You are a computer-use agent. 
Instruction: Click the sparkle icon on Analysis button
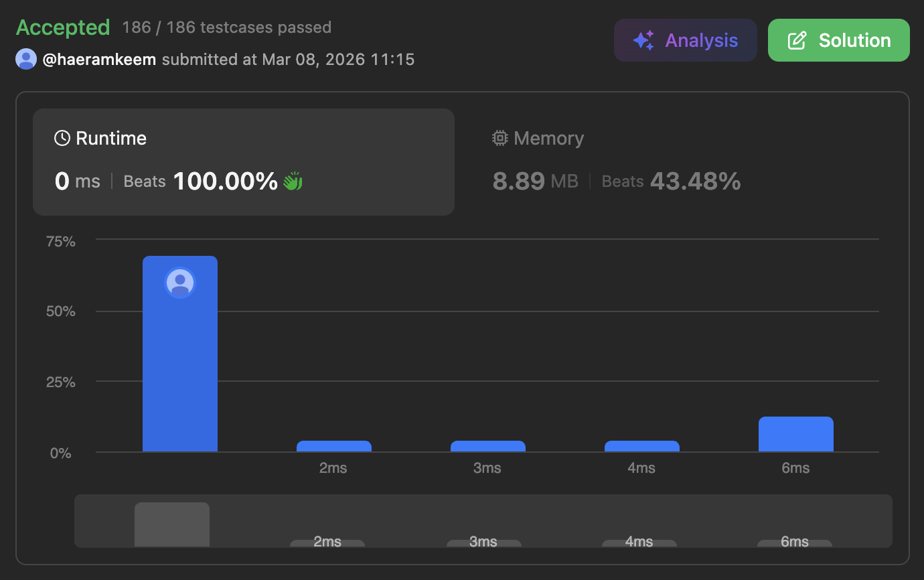coord(643,40)
